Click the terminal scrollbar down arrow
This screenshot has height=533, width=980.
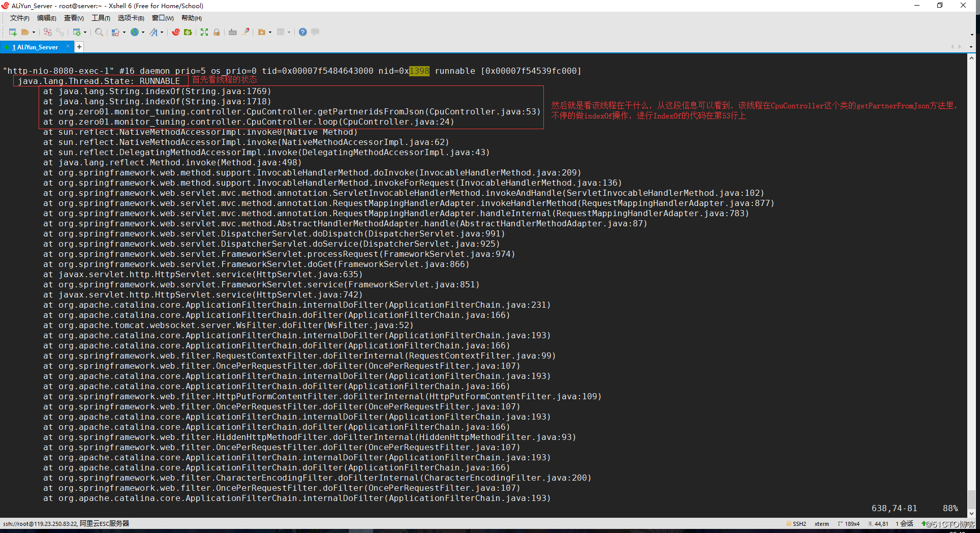[x=971, y=514]
